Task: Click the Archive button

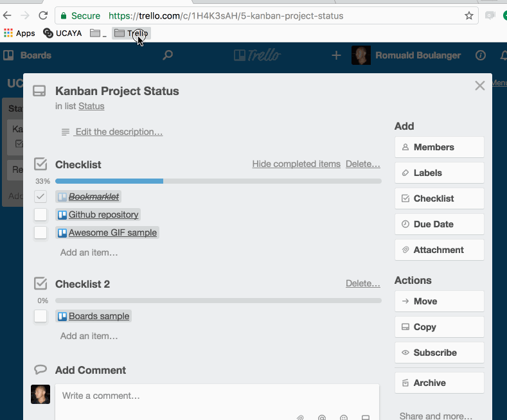Action: pyautogui.click(x=439, y=383)
